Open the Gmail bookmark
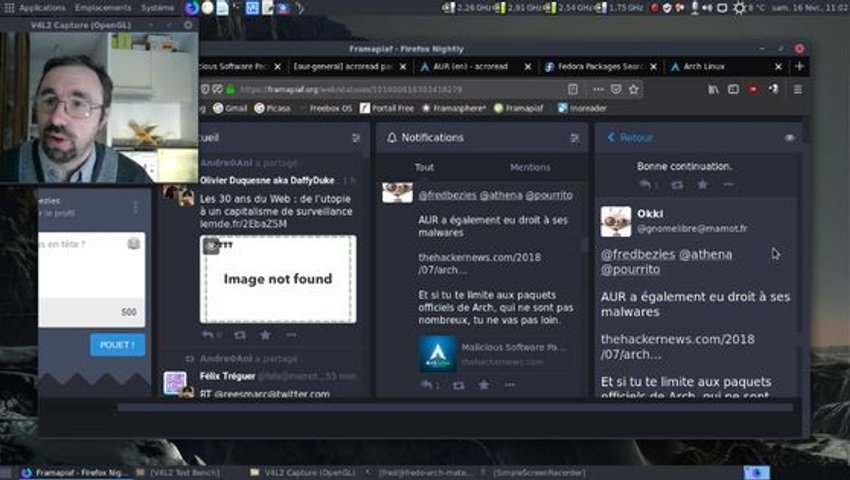850x480 pixels. click(230, 108)
